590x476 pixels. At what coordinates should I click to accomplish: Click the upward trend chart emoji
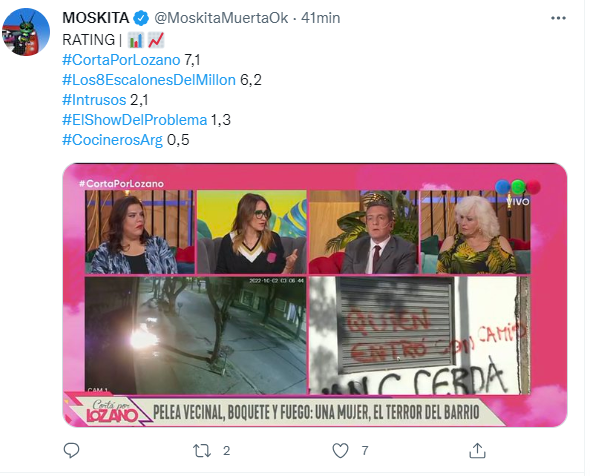click(x=156, y=40)
